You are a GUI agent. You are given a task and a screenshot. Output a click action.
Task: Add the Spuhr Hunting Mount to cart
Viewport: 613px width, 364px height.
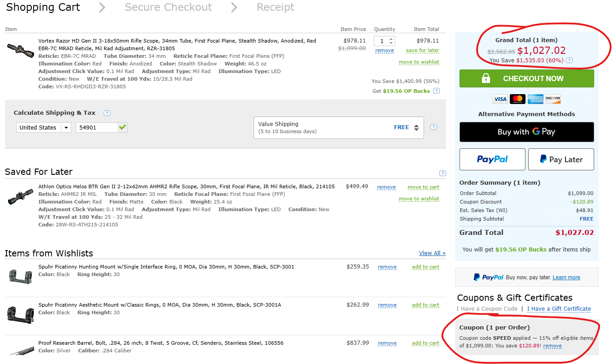[x=425, y=267]
